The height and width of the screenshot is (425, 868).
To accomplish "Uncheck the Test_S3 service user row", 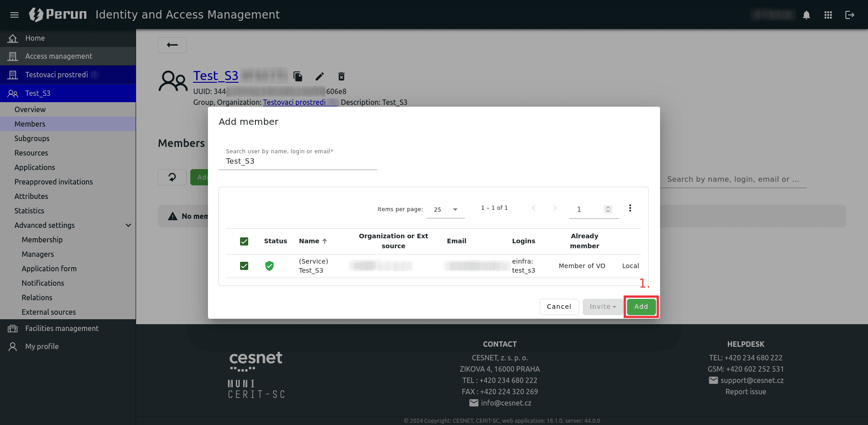I will 244,266.
